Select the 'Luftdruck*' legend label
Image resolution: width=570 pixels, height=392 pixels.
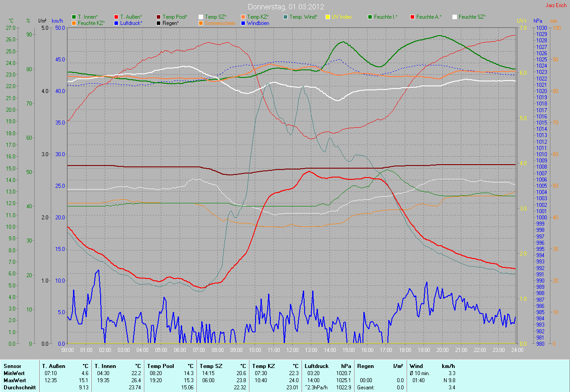click(131, 23)
